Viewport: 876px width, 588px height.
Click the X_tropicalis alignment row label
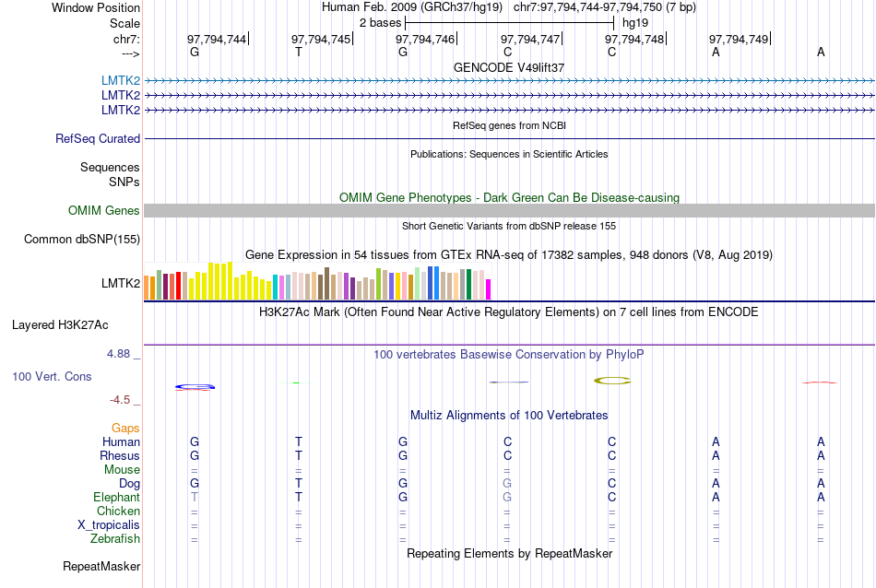(109, 525)
